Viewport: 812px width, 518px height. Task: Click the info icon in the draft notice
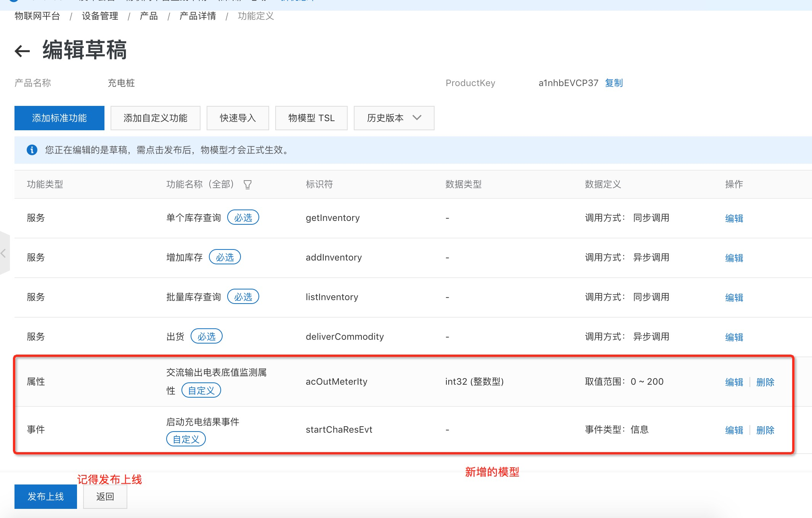coord(32,150)
